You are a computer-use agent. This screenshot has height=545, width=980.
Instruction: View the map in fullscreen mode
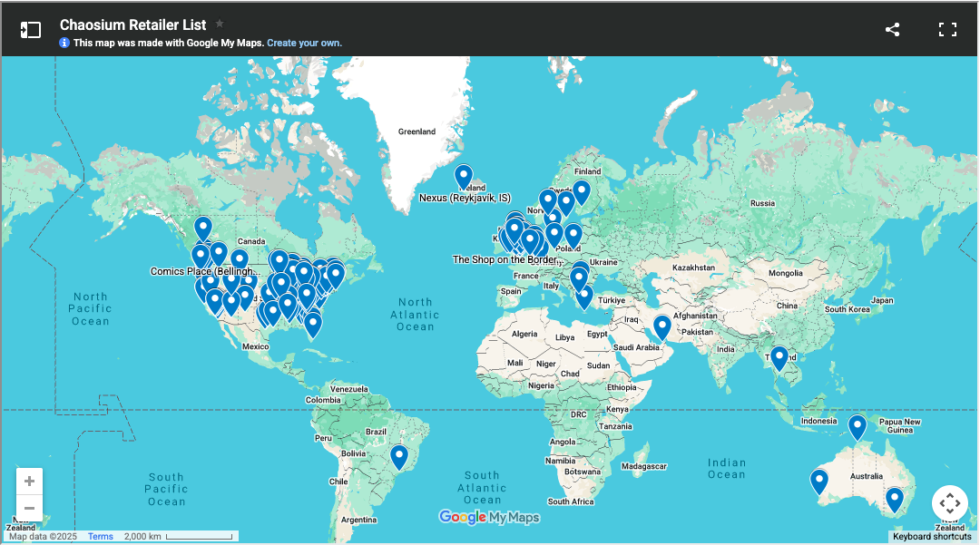947,30
